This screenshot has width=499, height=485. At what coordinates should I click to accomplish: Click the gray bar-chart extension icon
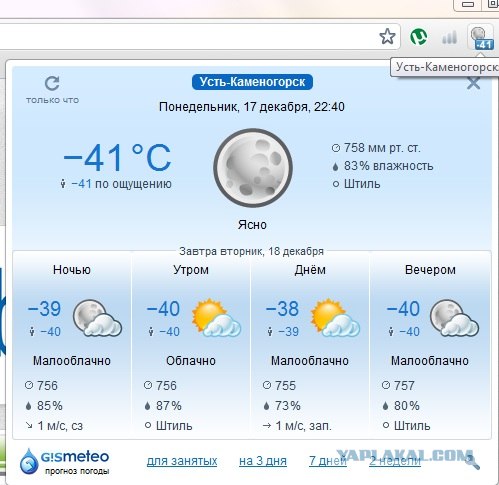tap(449, 37)
